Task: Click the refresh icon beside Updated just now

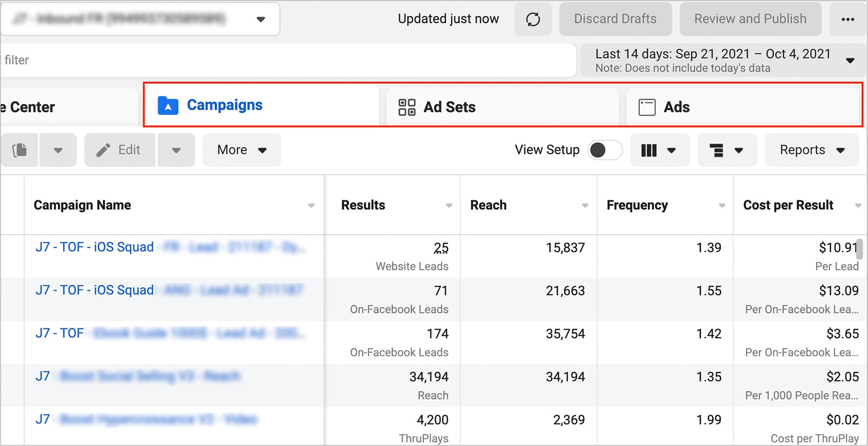Action: pos(533,19)
